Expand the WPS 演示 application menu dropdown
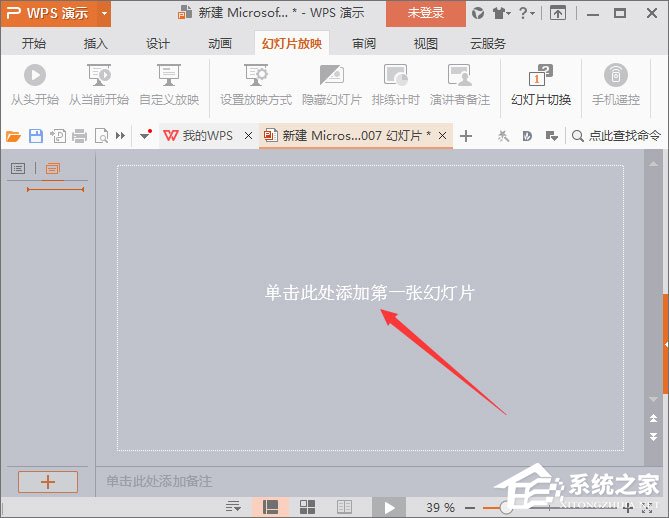669x518 pixels. point(104,13)
